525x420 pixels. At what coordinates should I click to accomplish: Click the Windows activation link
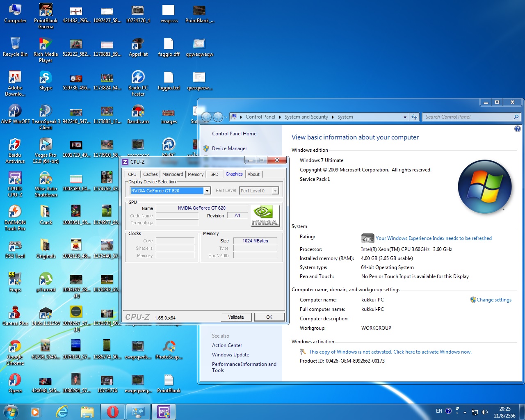coord(390,352)
